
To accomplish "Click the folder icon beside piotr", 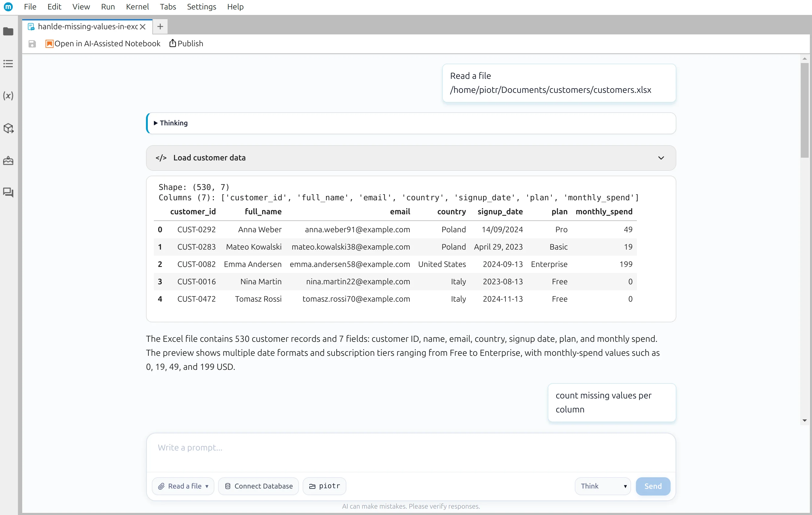I will 312,486.
